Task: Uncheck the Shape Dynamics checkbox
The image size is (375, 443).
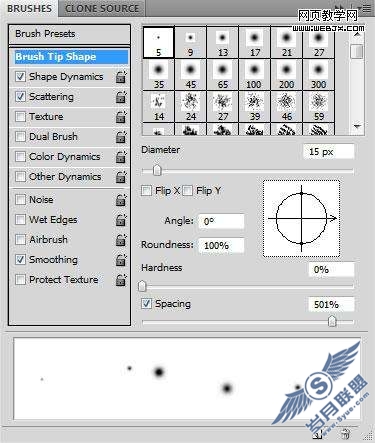Action: click(20, 77)
